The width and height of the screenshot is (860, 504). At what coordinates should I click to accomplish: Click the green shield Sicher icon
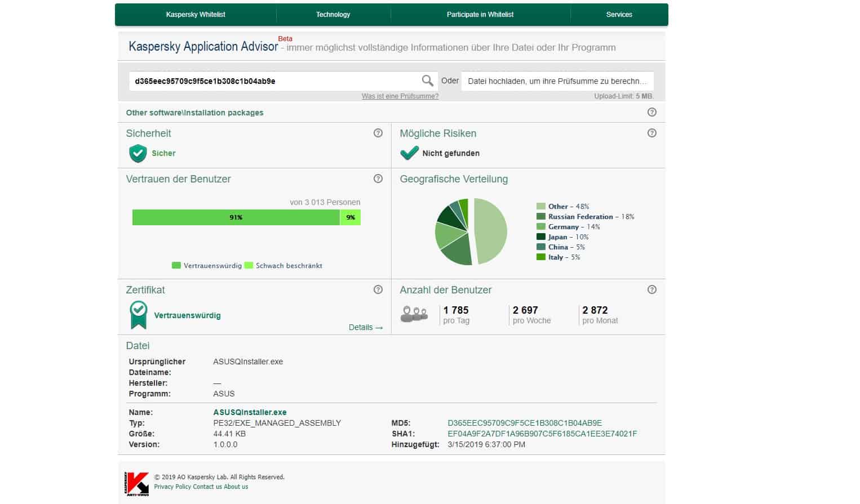coord(138,153)
